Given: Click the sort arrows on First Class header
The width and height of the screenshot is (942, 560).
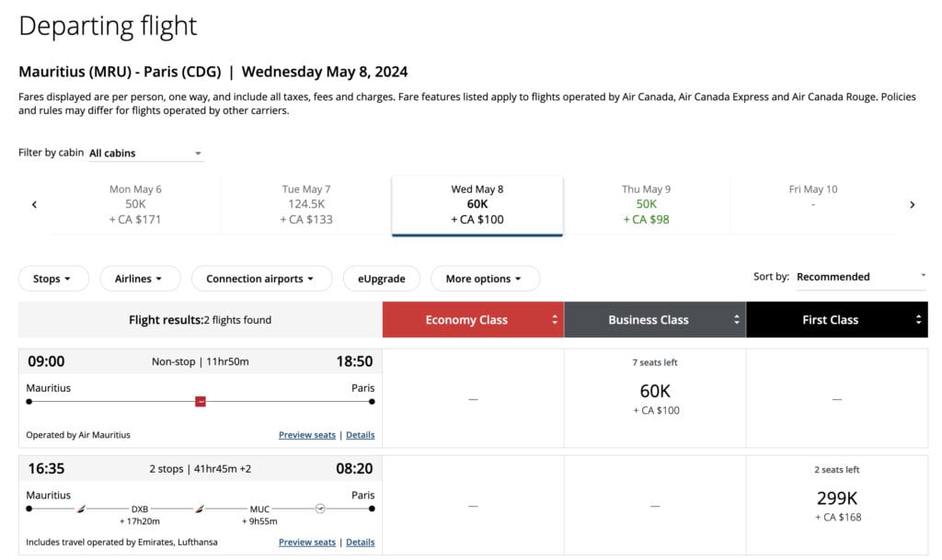Looking at the screenshot, I should click(917, 319).
